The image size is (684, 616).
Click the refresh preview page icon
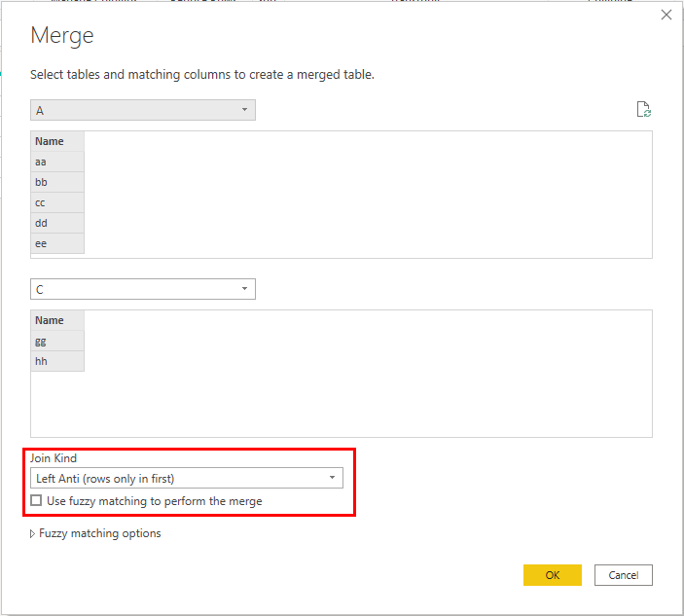(643, 109)
